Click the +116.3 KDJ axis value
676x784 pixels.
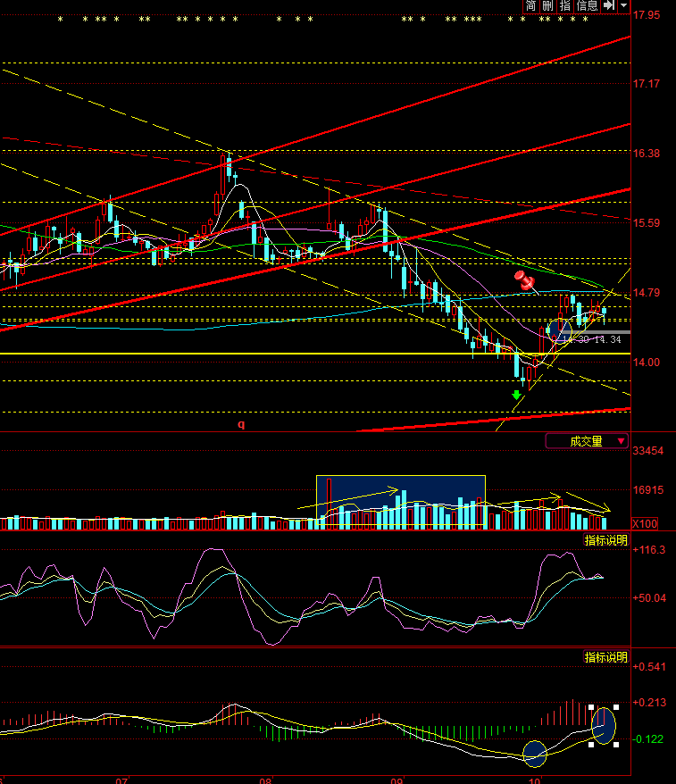(x=649, y=550)
